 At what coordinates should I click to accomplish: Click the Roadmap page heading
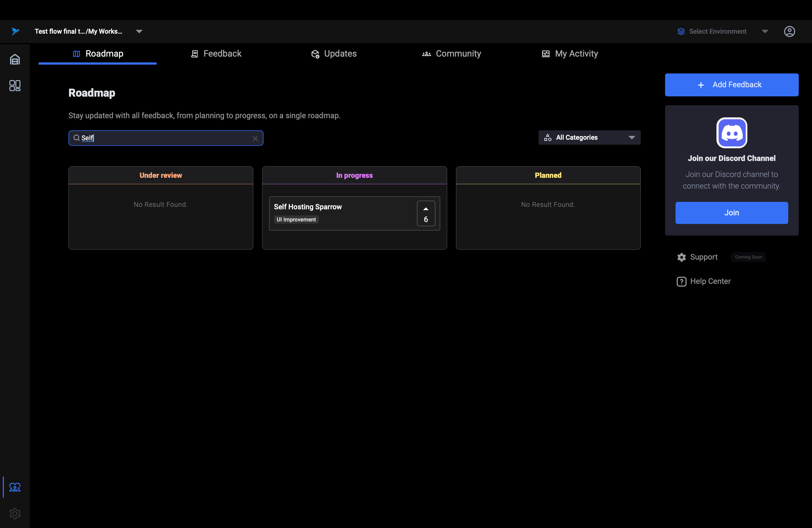coord(92,93)
